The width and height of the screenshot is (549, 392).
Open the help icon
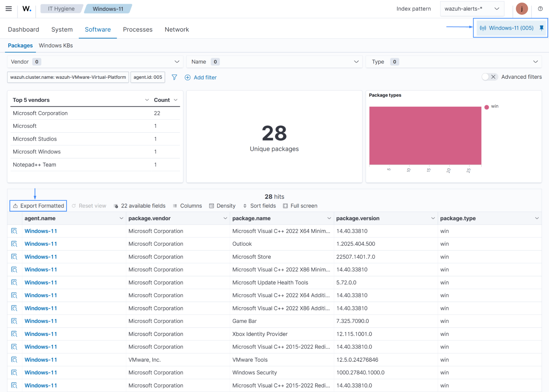pyautogui.click(x=540, y=9)
